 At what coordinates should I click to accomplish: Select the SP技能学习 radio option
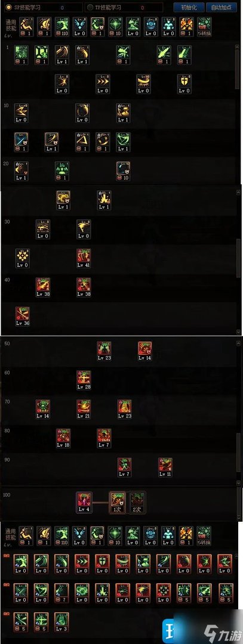tap(7, 7)
